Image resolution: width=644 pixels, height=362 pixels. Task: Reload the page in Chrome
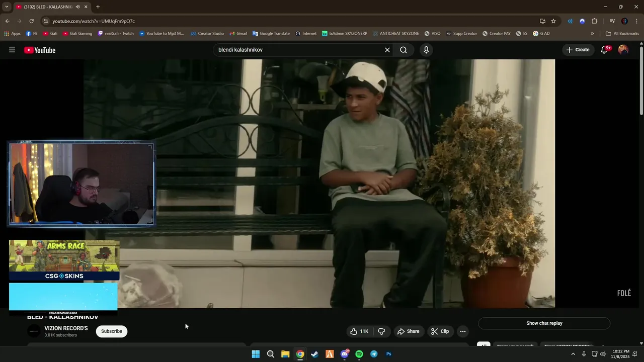(31, 21)
